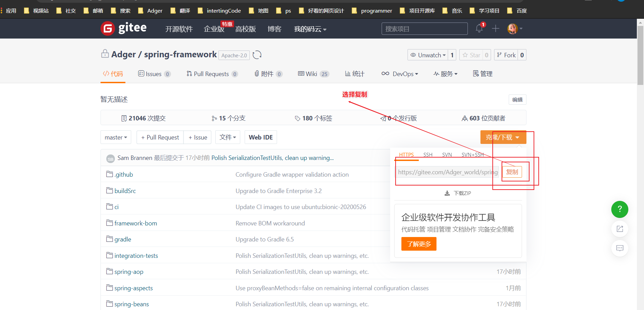
Task: Click the 复制 copy button
Action: point(512,172)
